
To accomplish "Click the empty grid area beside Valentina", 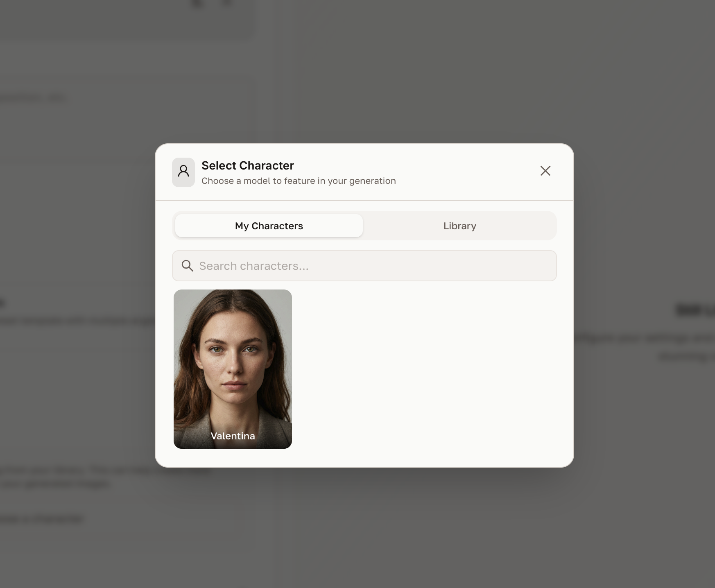I will coord(422,369).
